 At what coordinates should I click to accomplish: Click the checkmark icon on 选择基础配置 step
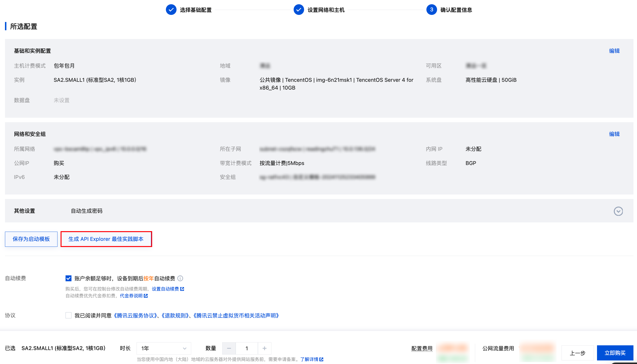[x=171, y=10]
